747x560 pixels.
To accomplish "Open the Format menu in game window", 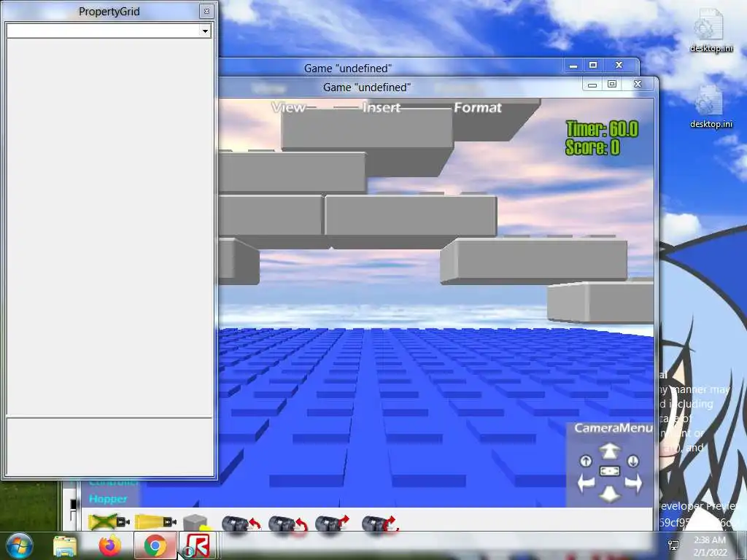I will click(478, 108).
